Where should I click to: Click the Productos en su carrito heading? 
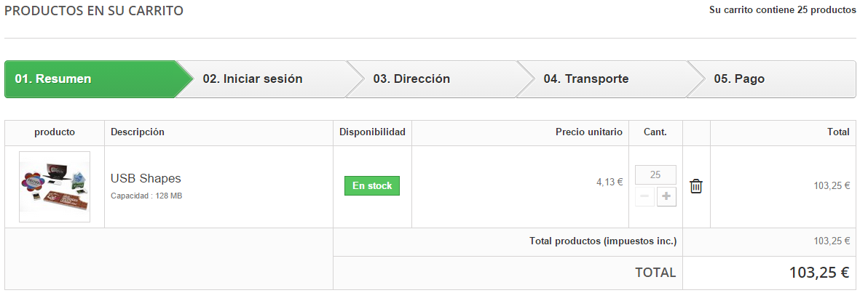pos(94,12)
